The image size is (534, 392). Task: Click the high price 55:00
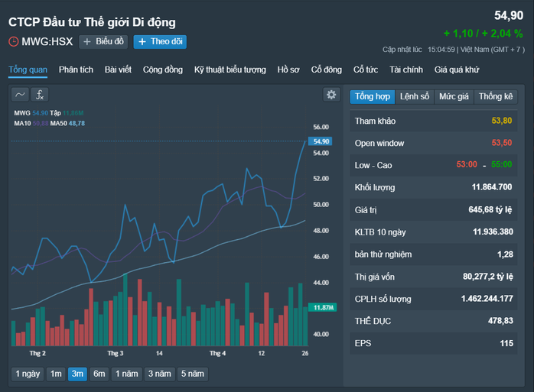(x=502, y=164)
